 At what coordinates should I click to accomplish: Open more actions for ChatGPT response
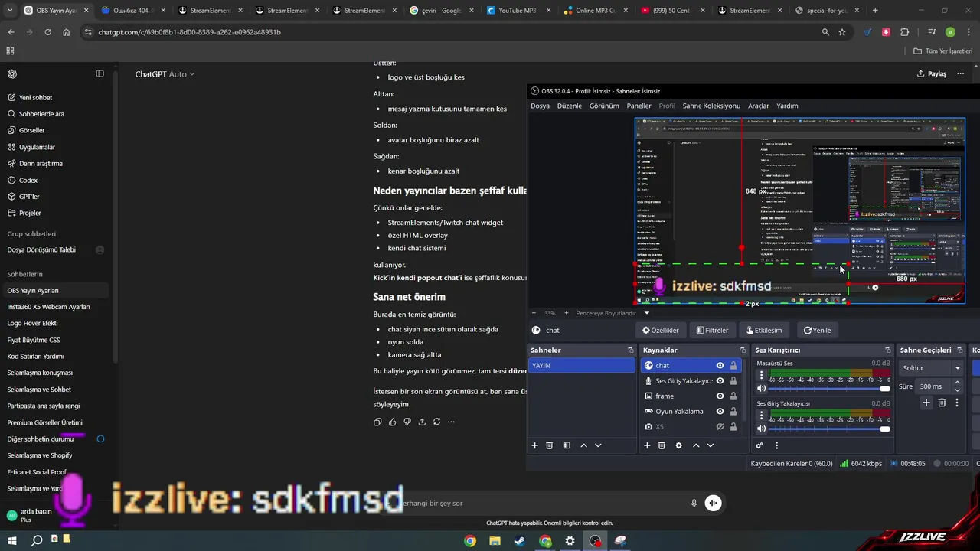pos(451,422)
